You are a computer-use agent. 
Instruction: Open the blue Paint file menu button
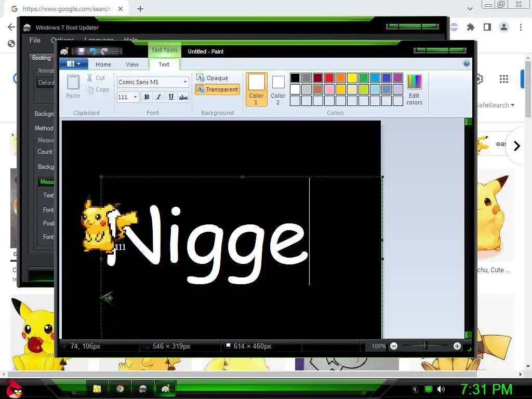(x=74, y=64)
